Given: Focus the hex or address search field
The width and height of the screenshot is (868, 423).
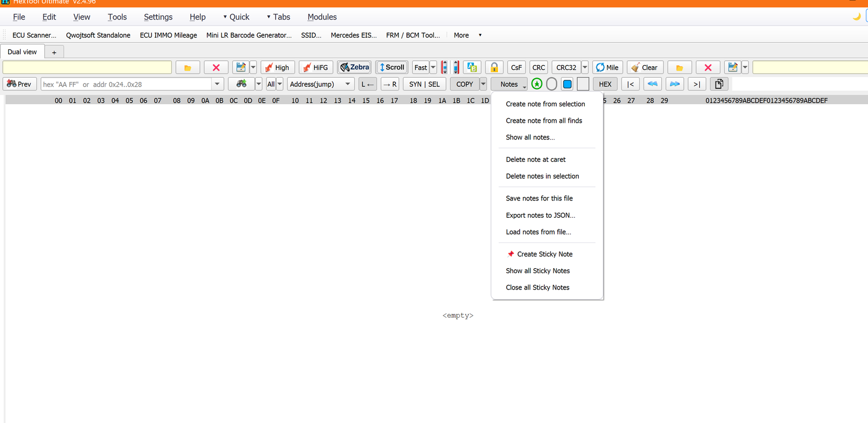Looking at the screenshot, I should pyautogui.click(x=126, y=84).
